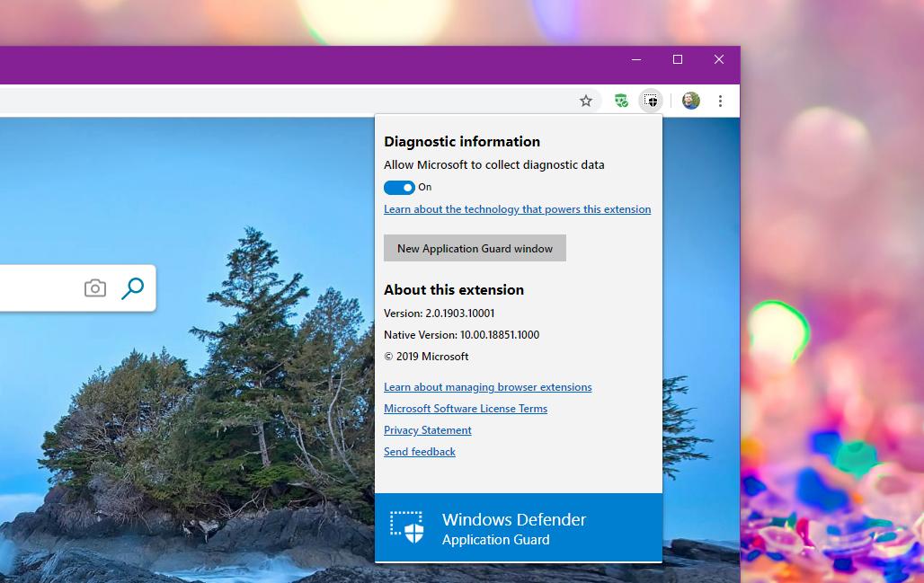Click the On label beside the diagnostics switch
The height and width of the screenshot is (583, 924).
click(423, 187)
